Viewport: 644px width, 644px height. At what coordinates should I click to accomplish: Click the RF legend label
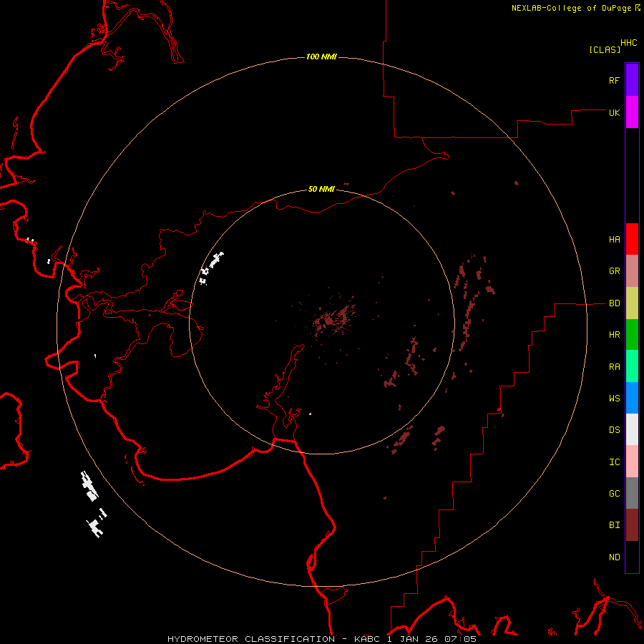614,81
